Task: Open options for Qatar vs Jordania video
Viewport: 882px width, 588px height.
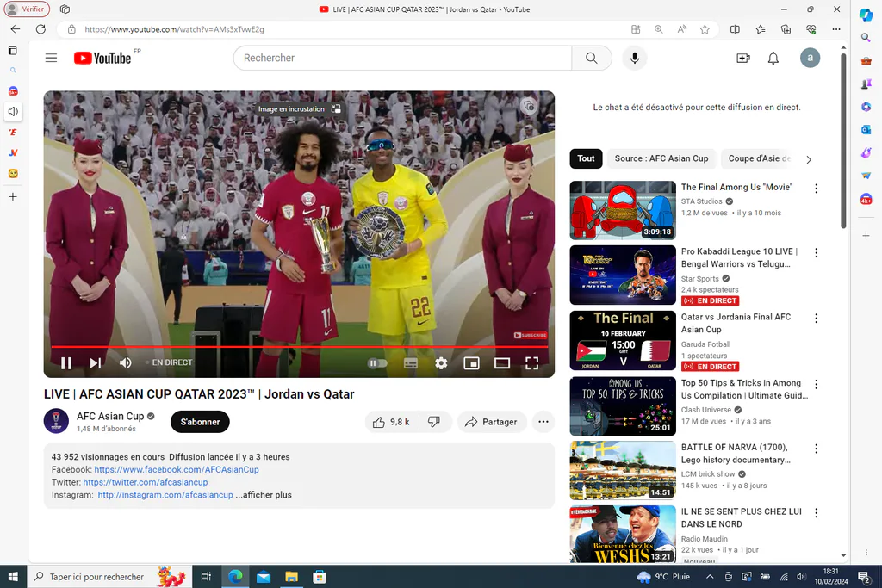Action: (817, 319)
